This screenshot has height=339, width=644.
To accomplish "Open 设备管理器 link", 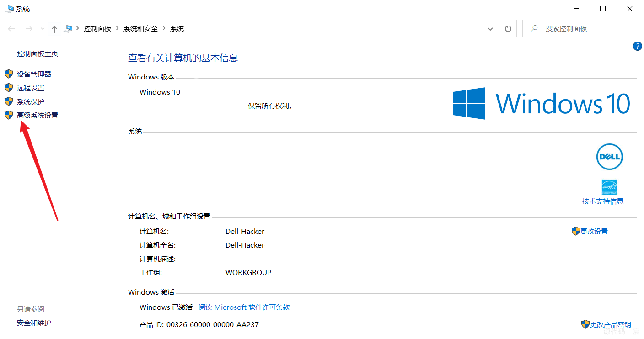I will (x=34, y=74).
